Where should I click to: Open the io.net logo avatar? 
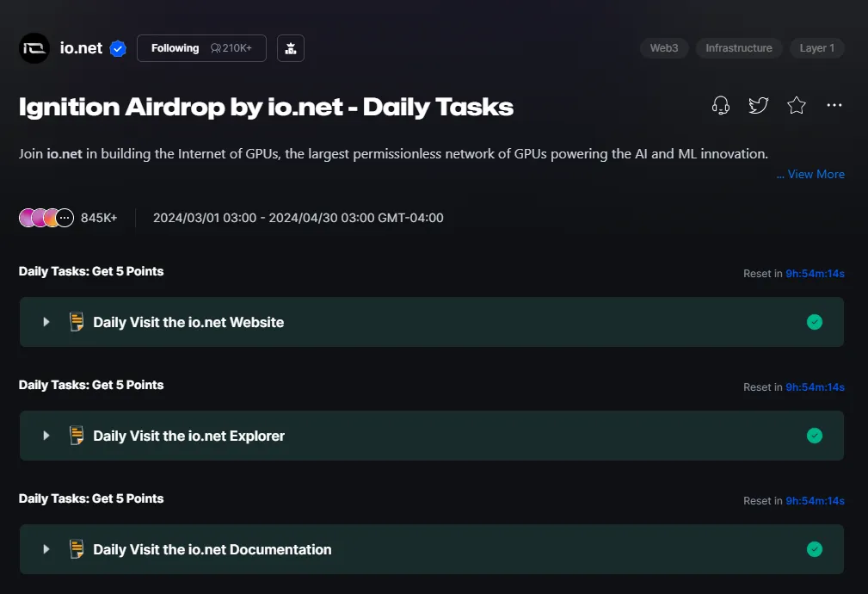34,48
